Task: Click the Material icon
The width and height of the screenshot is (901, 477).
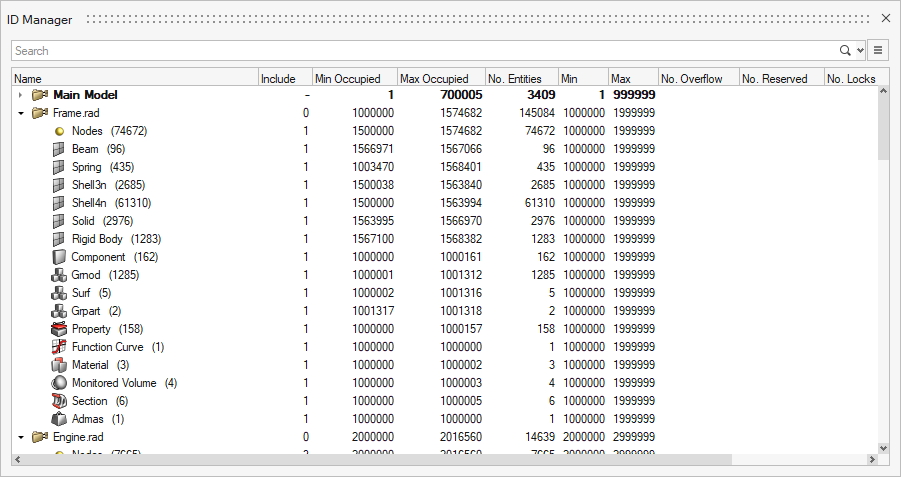Action: tap(59, 365)
